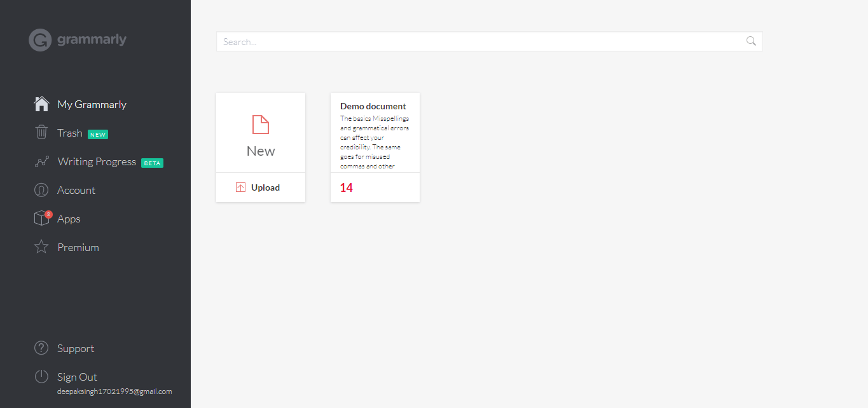Viewport: 868px width, 408px height.
Task: Click the red 14 alerts count
Action: coord(346,187)
